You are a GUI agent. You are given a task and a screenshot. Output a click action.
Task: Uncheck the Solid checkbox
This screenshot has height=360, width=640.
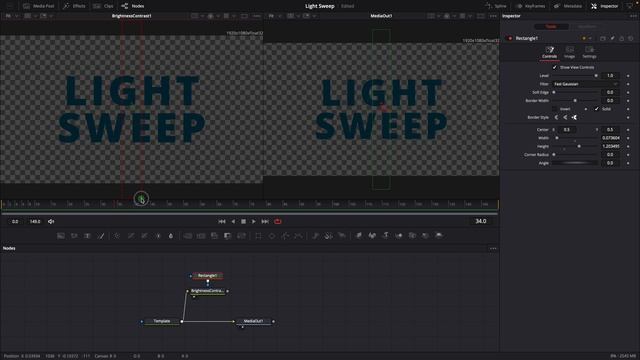pos(597,109)
